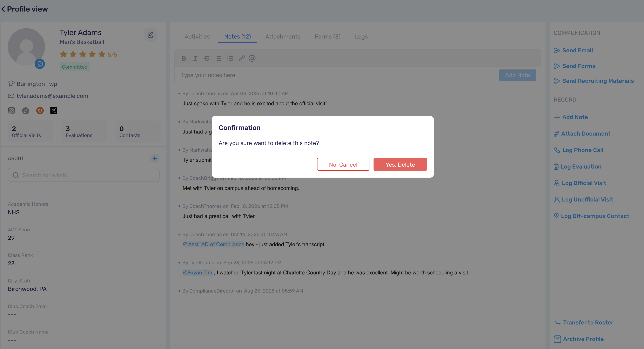644x349 pixels.
Task: Insert link in notes editor
Action: point(242,58)
